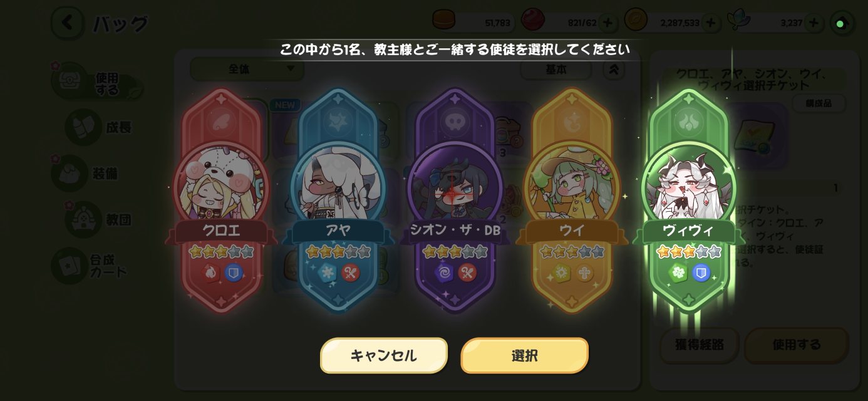Open the 教団 sidebar category
868x401 pixels.
point(100,219)
